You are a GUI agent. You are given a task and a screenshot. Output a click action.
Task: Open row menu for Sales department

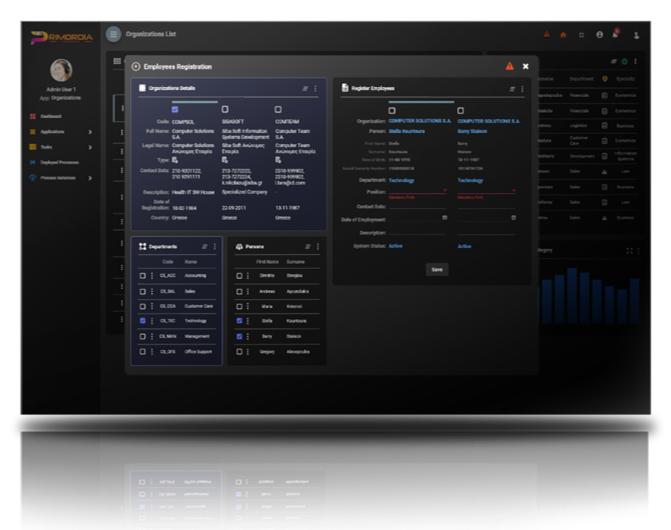[x=152, y=291]
